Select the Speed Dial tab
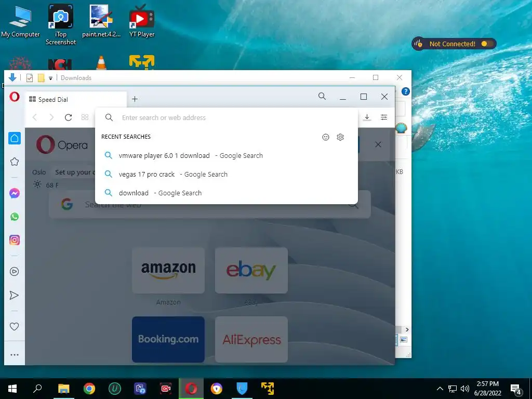Screen dimensions: 532x399 click(x=76, y=99)
